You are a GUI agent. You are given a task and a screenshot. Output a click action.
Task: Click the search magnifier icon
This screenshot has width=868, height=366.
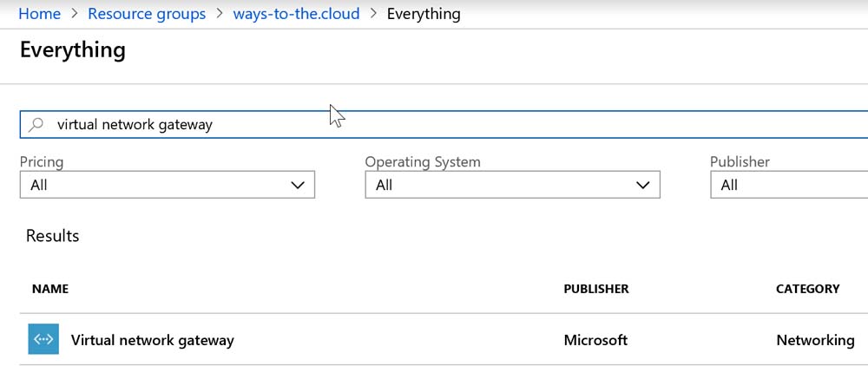(36, 125)
